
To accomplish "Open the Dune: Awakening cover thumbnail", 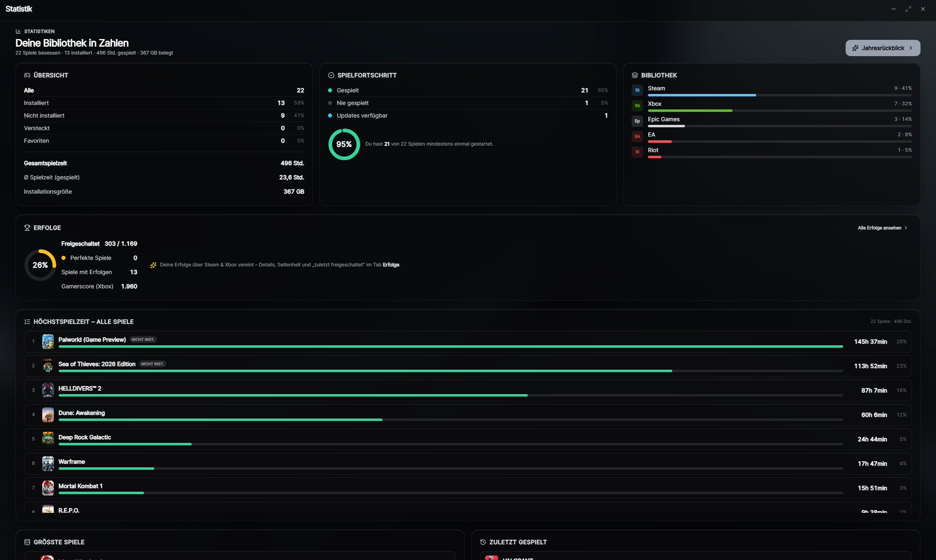I will [x=48, y=415].
